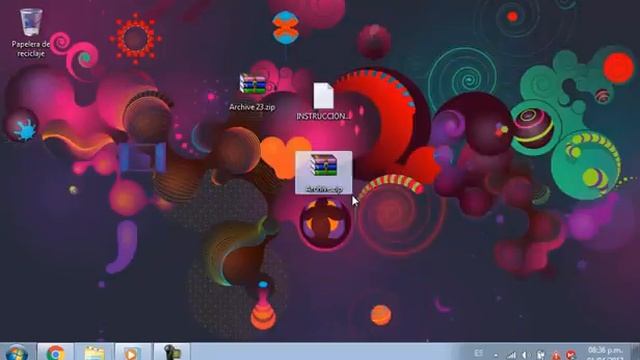Screen dimensions: 640x360
Task: Open the volume speaker tray icon
Action: pyautogui.click(x=526, y=356)
